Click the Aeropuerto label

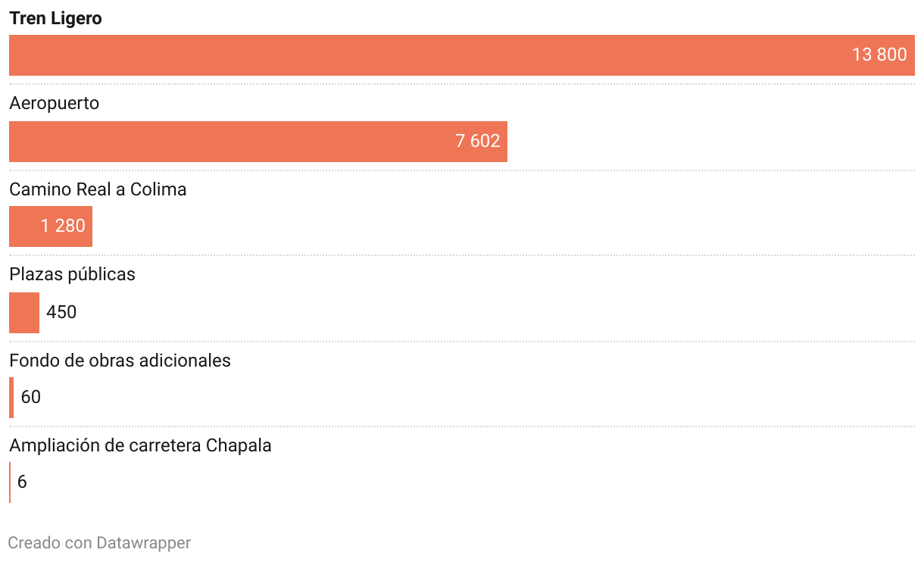point(55,103)
